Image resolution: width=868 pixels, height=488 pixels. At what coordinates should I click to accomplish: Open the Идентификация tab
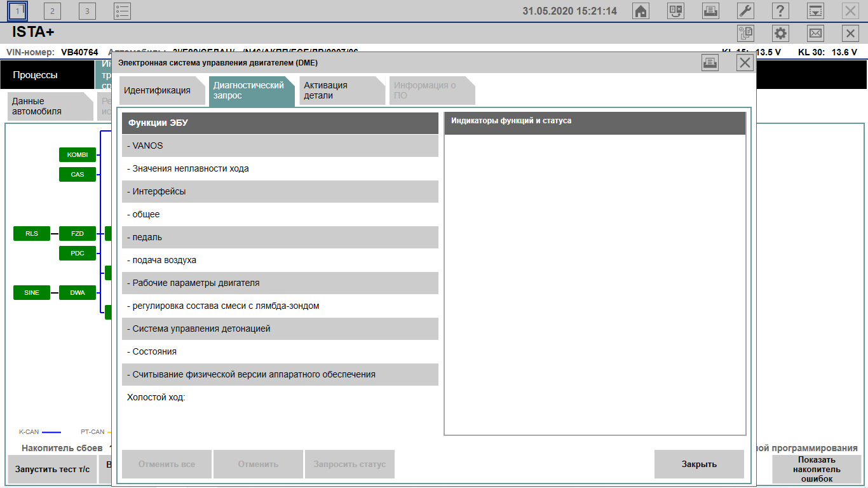click(161, 90)
